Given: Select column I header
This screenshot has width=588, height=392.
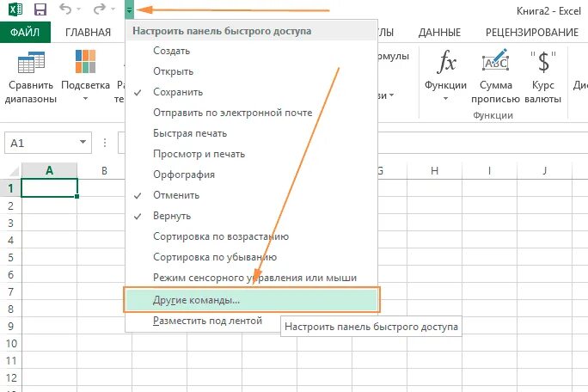Looking at the screenshot, I should click(x=489, y=171).
